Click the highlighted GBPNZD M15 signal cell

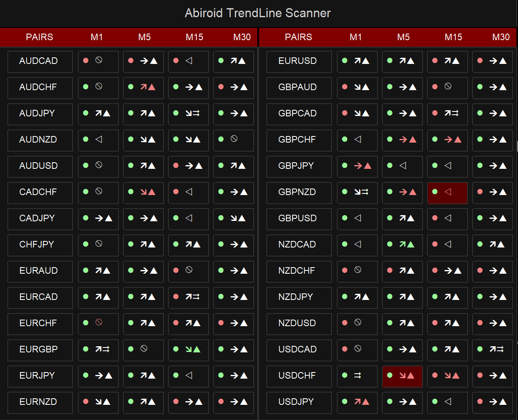(x=448, y=192)
